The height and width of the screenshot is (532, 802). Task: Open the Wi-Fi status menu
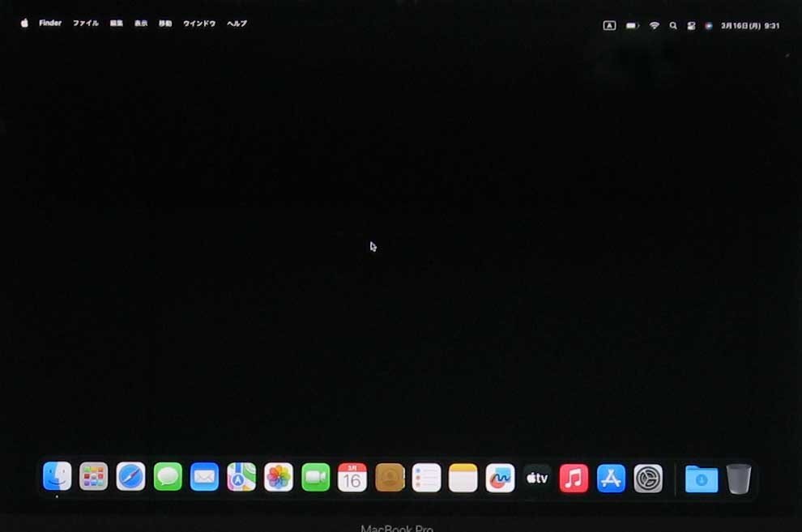655,26
